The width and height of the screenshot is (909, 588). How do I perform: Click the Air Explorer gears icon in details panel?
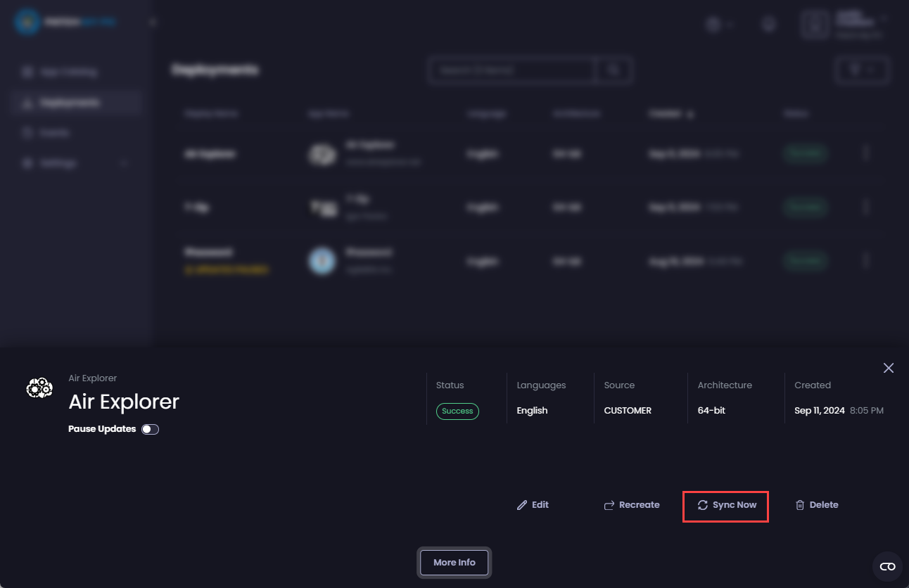coord(39,388)
